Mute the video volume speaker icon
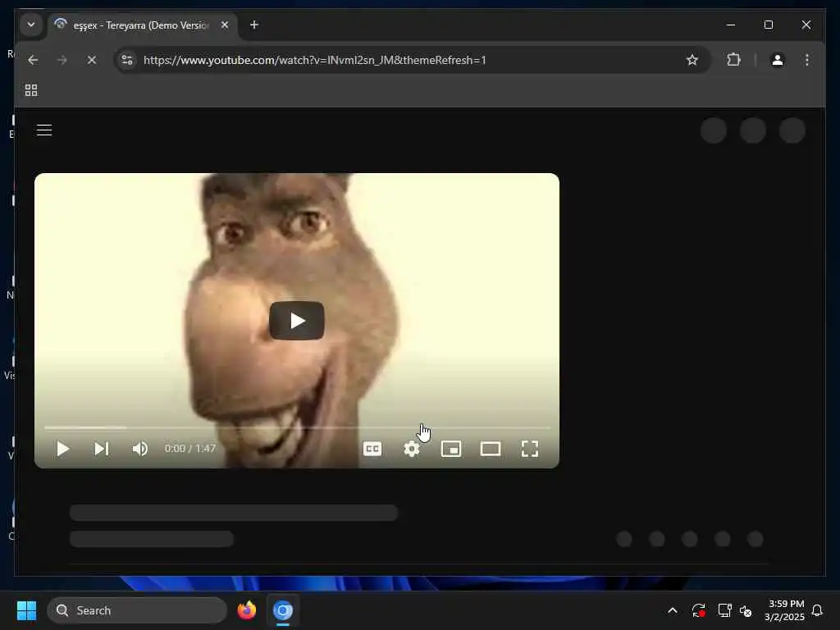840x630 pixels. (x=139, y=449)
